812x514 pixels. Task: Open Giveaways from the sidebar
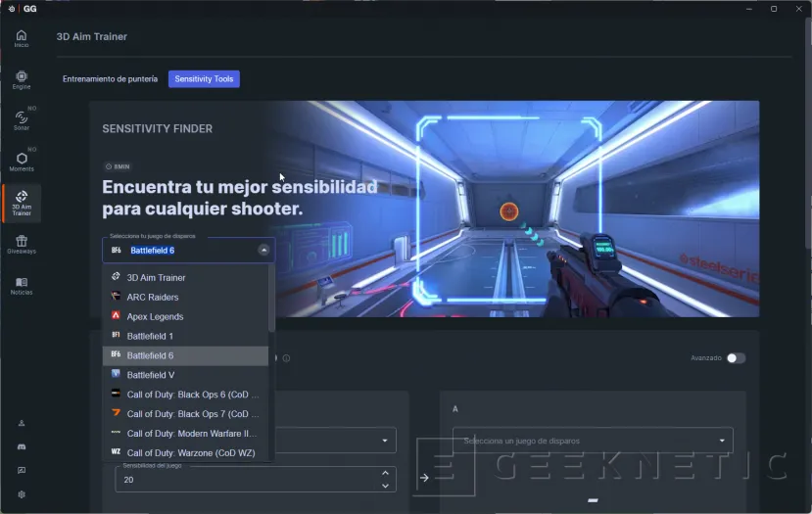(x=22, y=245)
